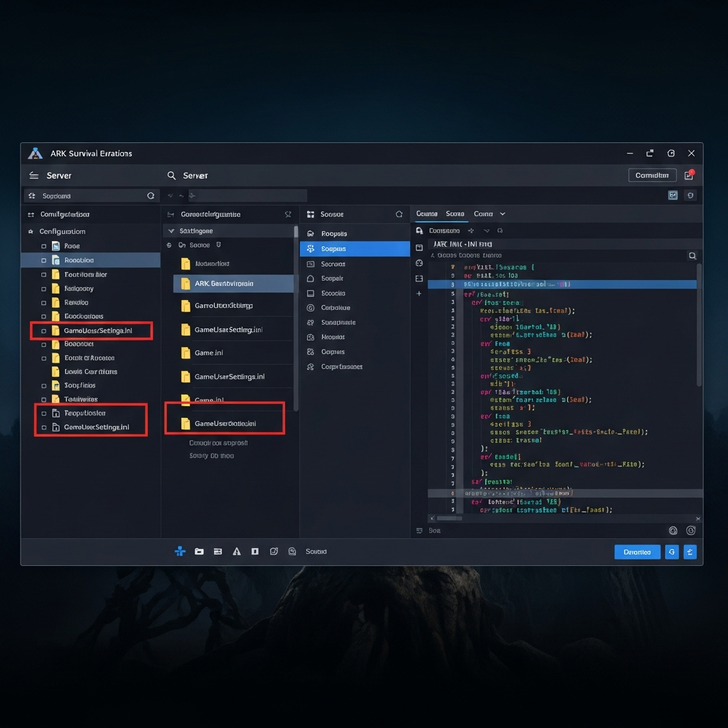Toggle the checkbox next to GameUserSettings.ini in the sidebar

pyautogui.click(x=43, y=330)
